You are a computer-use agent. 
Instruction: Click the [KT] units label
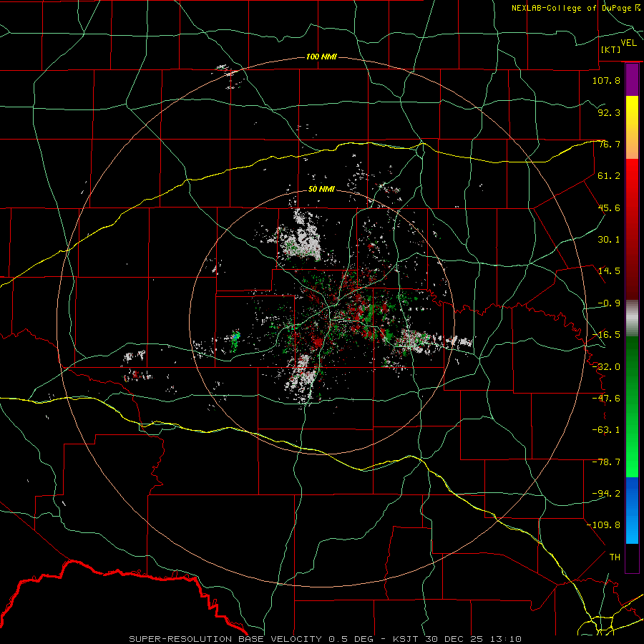[x=611, y=49]
